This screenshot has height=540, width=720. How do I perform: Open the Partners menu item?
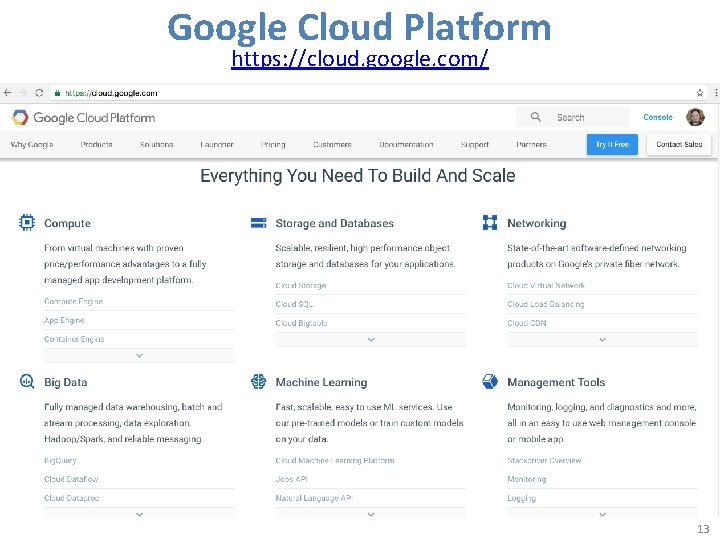pyautogui.click(x=531, y=144)
